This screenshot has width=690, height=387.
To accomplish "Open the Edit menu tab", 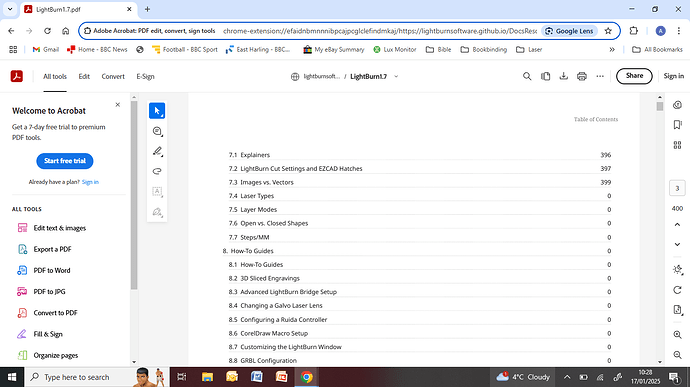I will click(x=84, y=76).
